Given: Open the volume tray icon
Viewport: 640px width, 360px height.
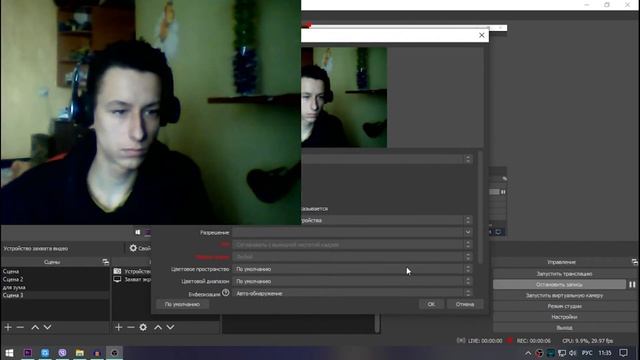Looking at the screenshot, I should [x=573, y=353].
